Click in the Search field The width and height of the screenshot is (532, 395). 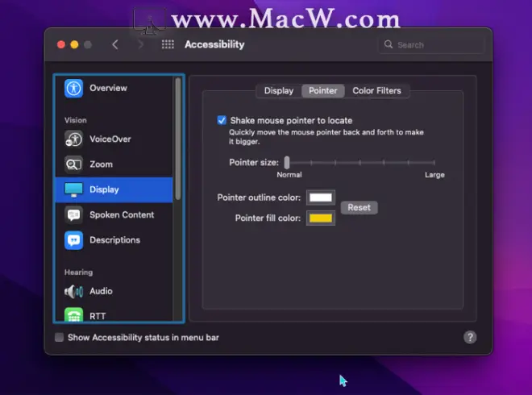click(x=431, y=45)
